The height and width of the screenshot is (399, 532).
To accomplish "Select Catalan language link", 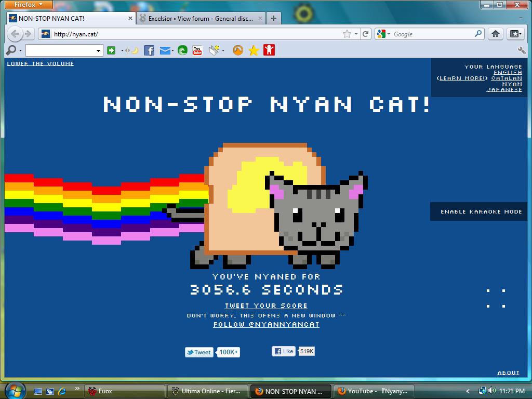I will point(507,78).
